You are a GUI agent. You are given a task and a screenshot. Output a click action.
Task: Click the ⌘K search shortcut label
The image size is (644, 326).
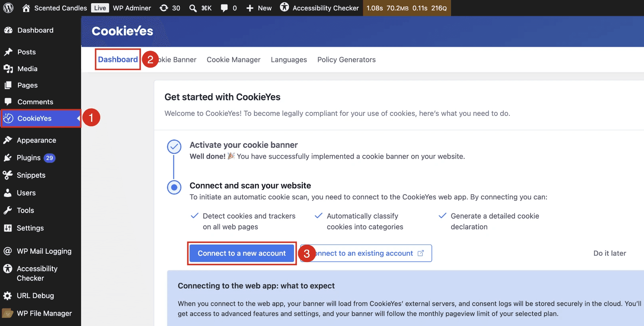207,8
